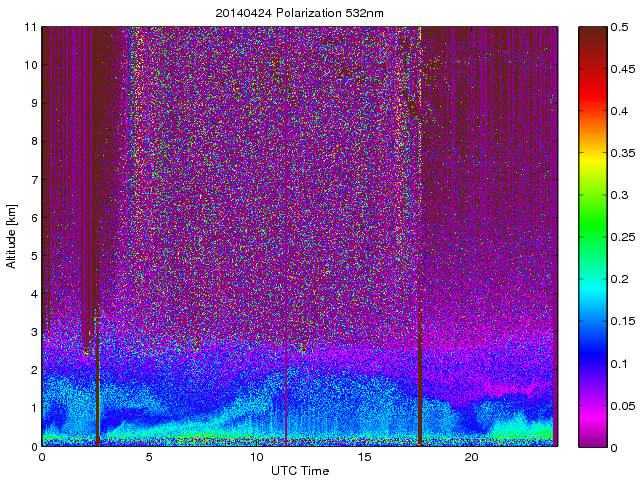Click the 'UTC Time' axis label

(x=300, y=471)
